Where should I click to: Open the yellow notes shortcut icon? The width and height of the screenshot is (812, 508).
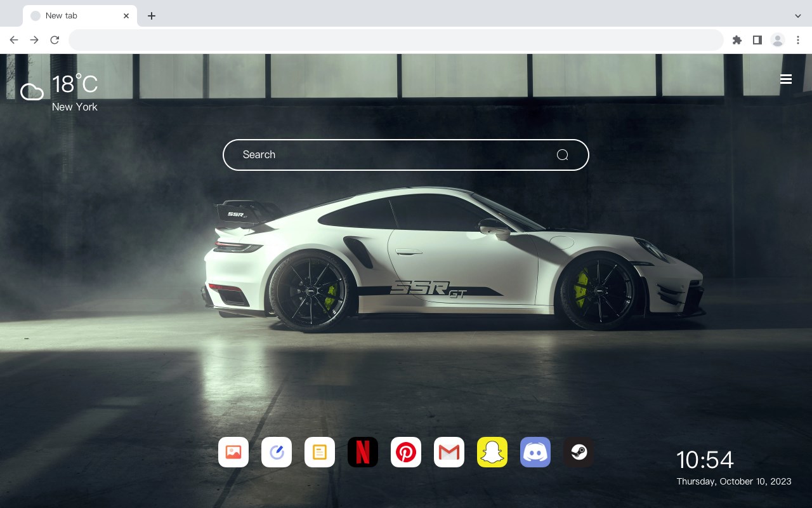click(x=320, y=452)
